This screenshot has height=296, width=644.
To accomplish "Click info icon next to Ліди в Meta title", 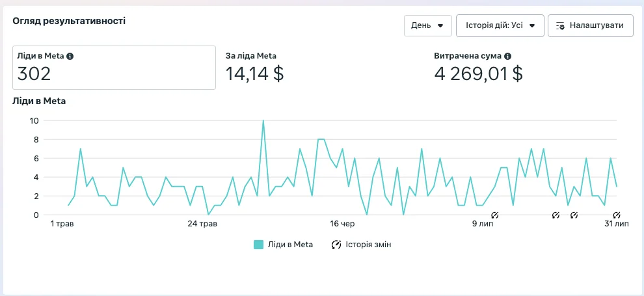I will [x=70, y=57].
